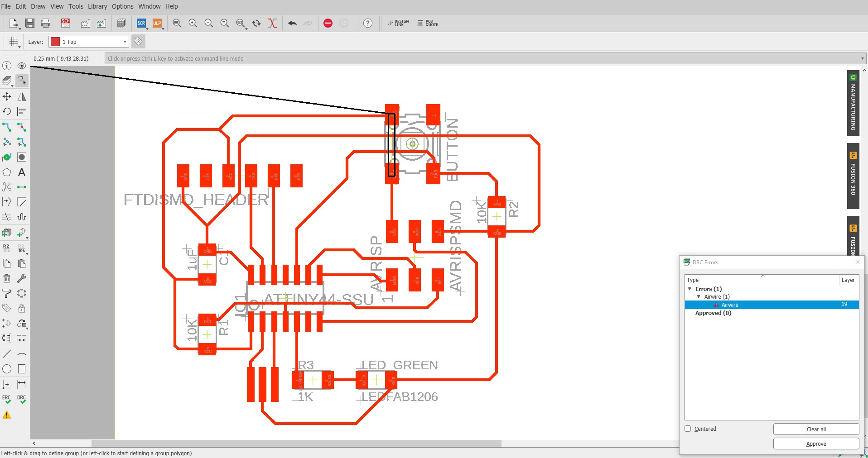Select the Ripup tool

pos(22,127)
